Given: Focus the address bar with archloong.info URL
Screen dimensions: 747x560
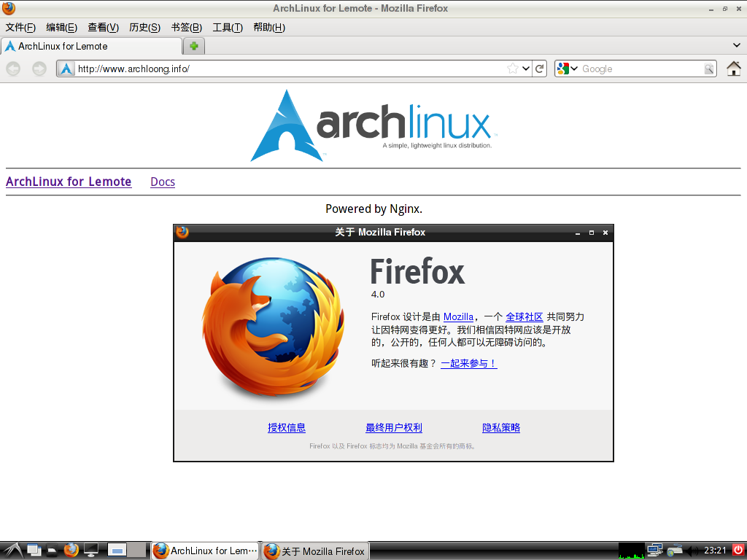Looking at the screenshot, I should (x=290, y=69).
